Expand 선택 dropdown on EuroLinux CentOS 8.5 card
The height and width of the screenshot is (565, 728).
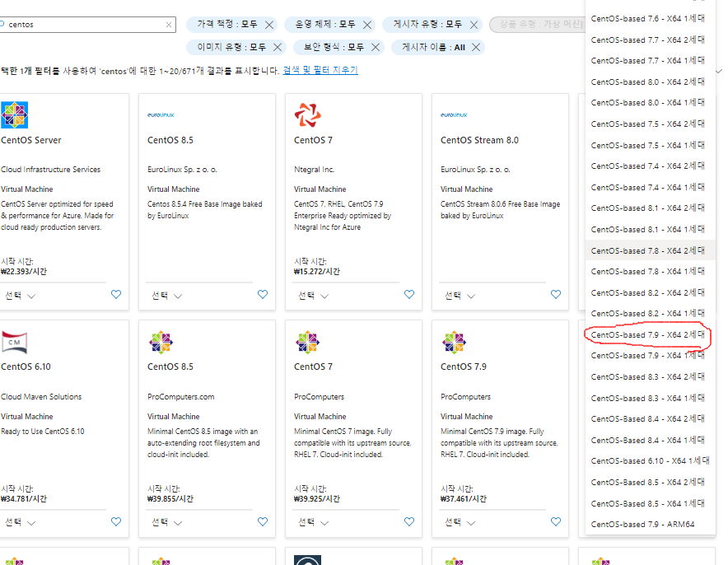click(x=167, y=296)
